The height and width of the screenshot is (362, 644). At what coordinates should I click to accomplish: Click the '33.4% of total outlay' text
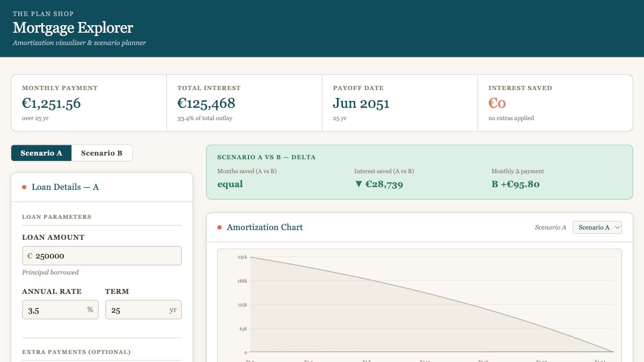(x=205, y=118)
